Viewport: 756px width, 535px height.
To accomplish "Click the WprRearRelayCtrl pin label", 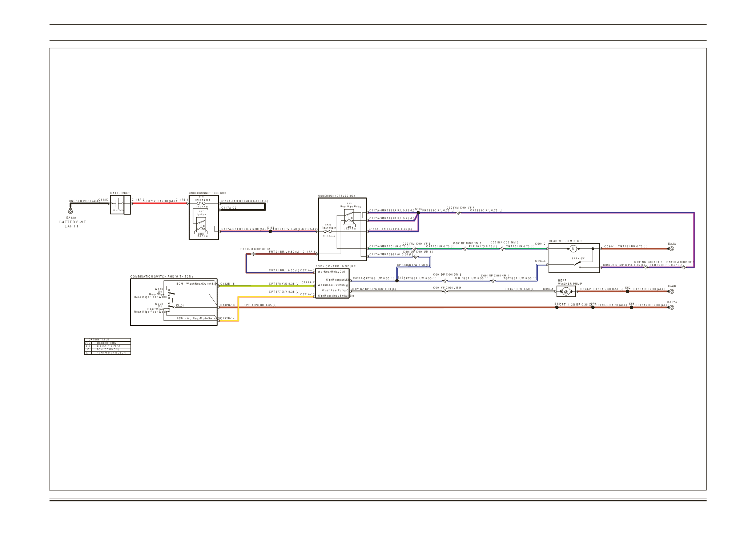I will 331,272.
